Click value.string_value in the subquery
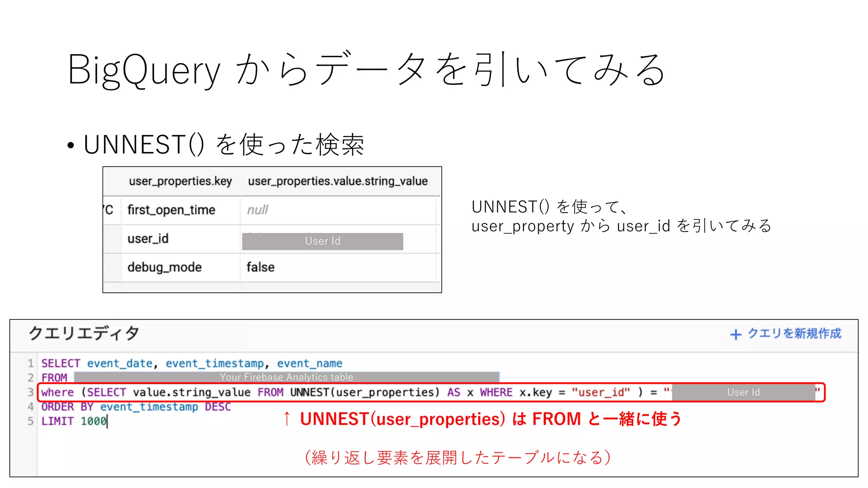The image size is (868, 488). [192, 392]
